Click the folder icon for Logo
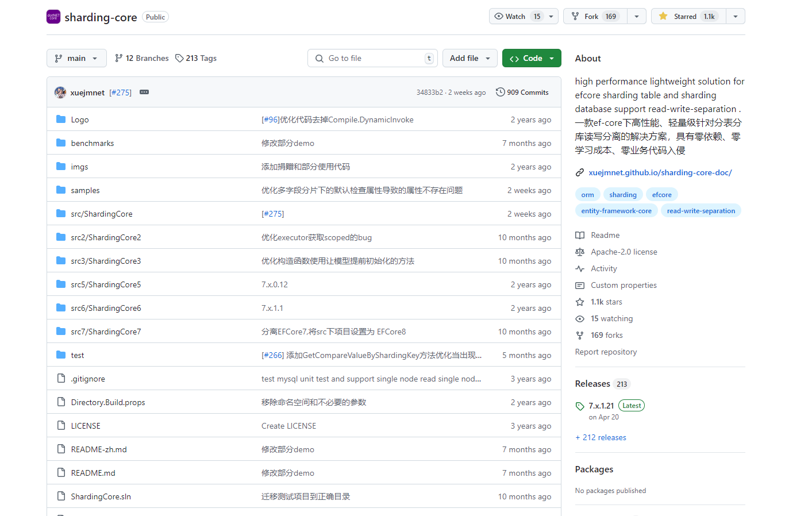The width and height of the screenshot is (812, 516). tap(61, 119)
